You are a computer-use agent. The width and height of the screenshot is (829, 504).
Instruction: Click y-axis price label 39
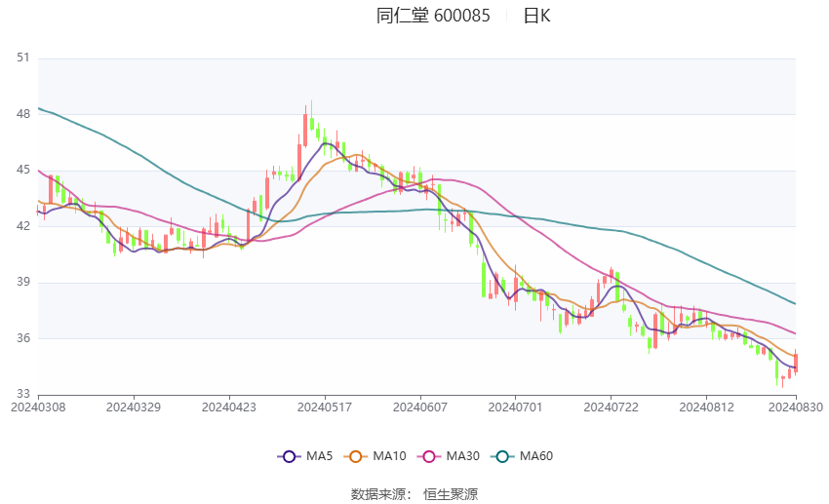click(x=23, y=282)
